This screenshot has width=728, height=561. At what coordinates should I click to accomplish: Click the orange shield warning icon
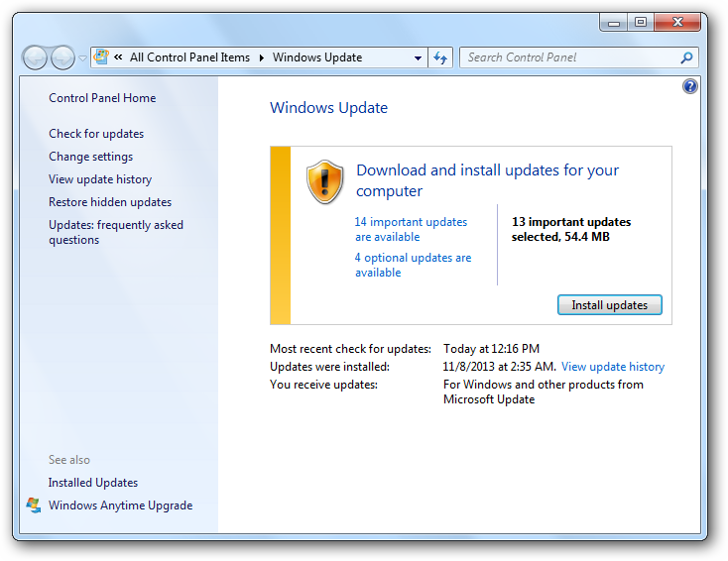click(324, 181)
